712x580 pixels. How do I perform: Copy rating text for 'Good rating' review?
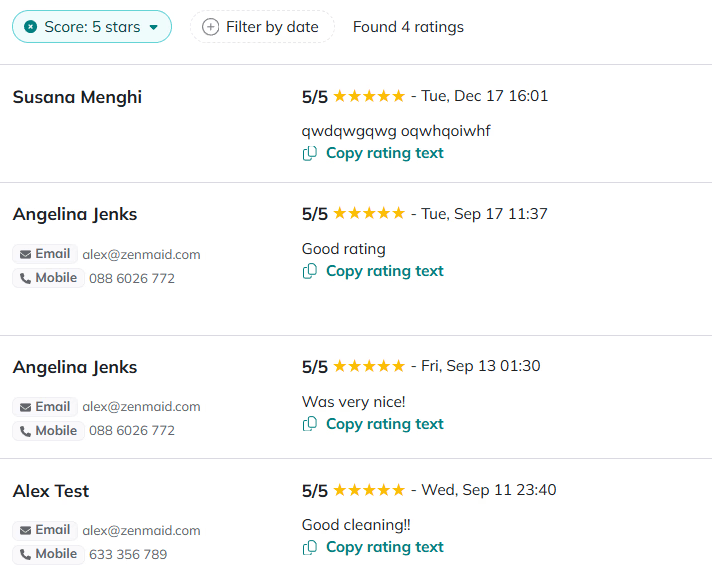click(384, 271)
